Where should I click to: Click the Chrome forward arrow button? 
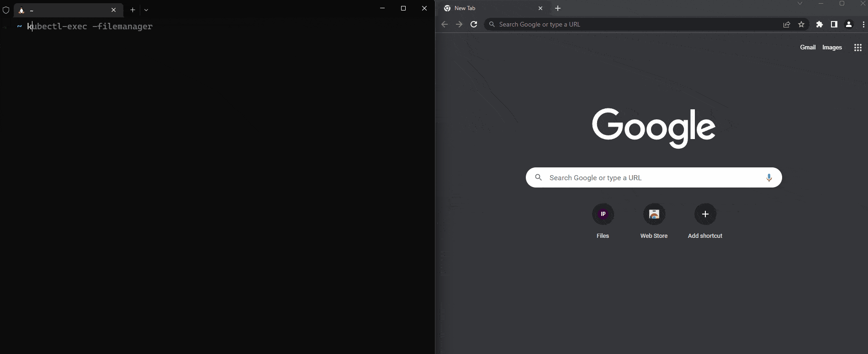(459, 24)
